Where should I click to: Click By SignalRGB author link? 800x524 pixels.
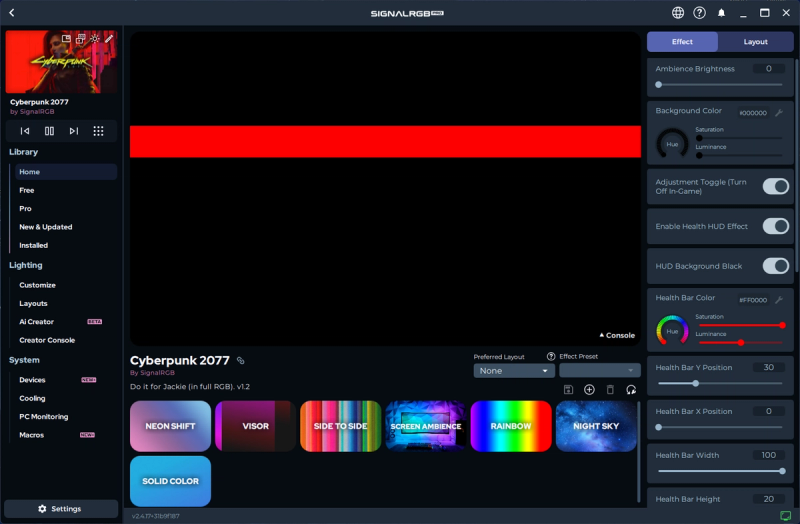(152, 373)
